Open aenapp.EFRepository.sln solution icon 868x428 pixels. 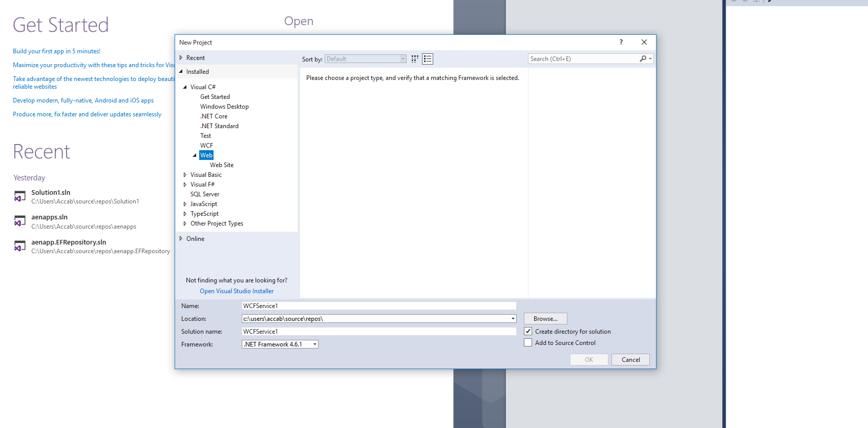(x=20, y=247)
